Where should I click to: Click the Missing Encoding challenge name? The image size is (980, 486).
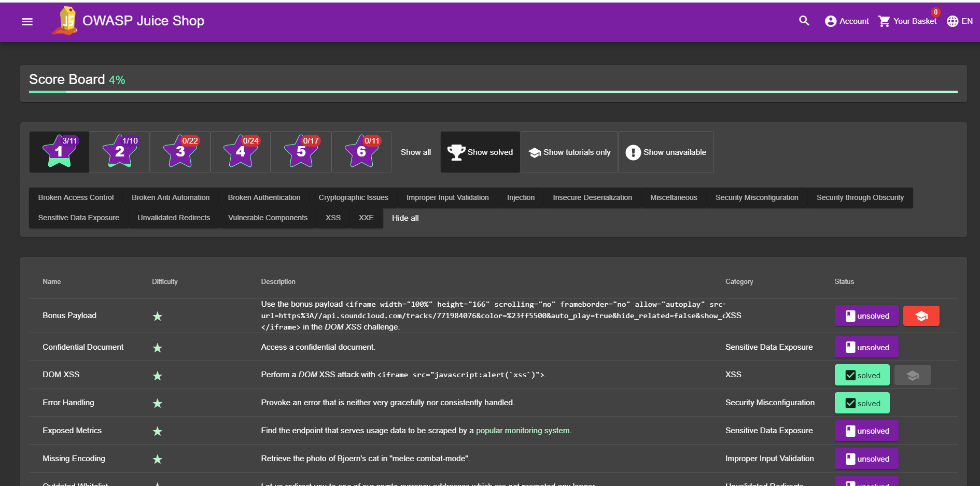click(x=74, y=459)
